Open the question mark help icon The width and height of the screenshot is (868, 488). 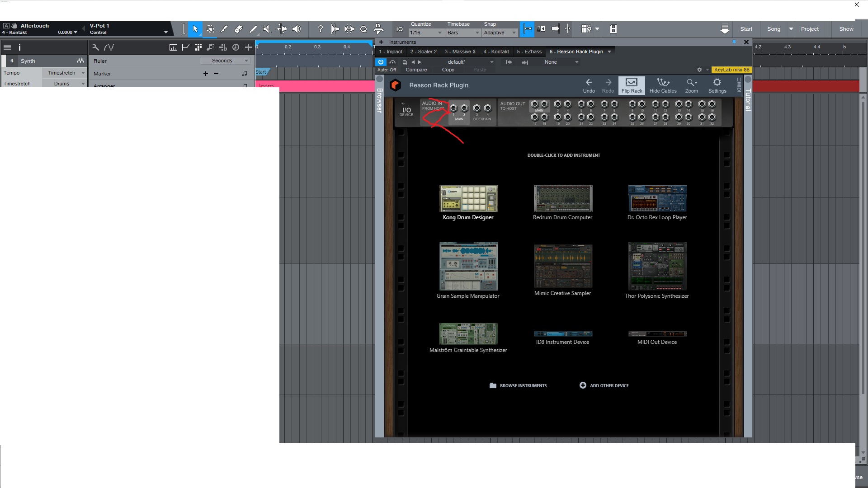pyautogui.click(x=320, y=29)
